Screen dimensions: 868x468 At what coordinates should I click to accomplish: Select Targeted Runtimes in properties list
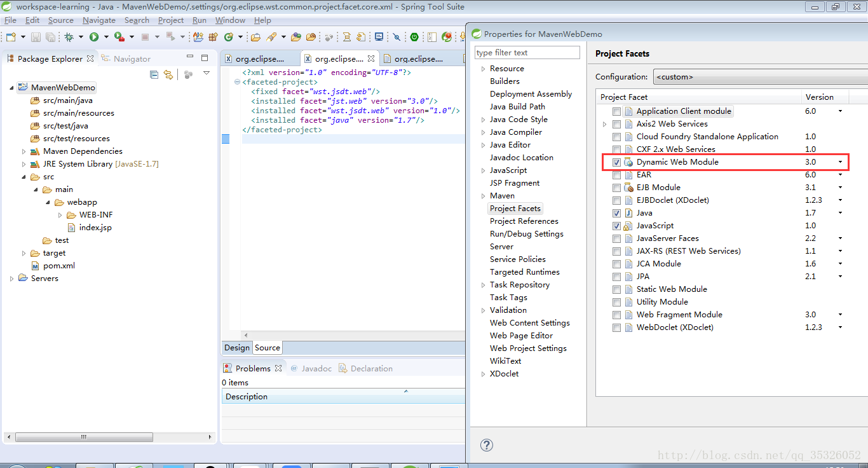(525, 272)
